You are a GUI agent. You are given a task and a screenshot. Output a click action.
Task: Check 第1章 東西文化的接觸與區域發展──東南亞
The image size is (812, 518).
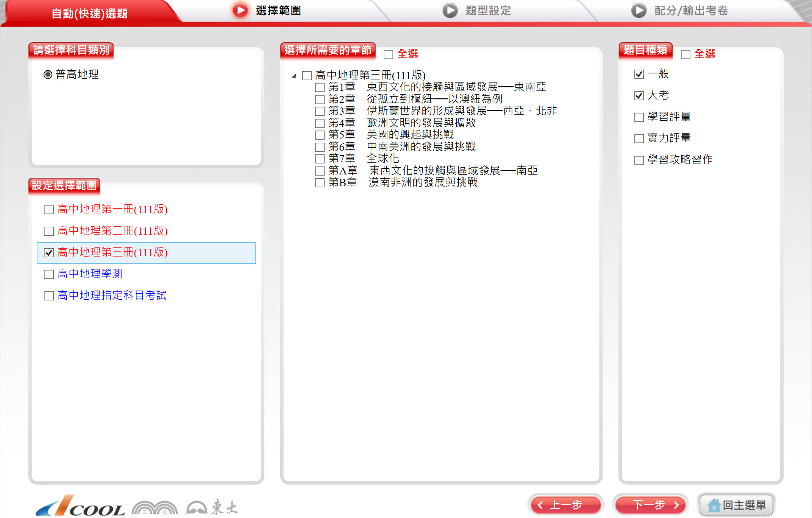320,87
